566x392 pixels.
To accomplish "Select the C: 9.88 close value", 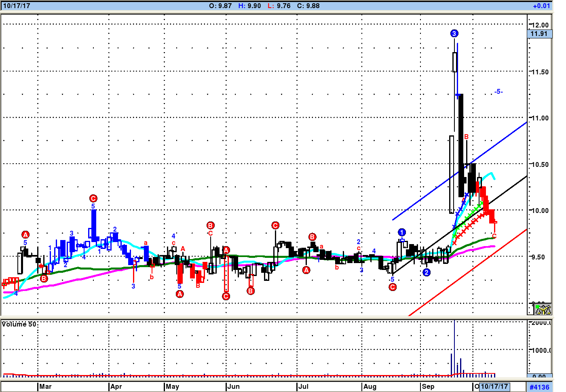I will point(308,6).
